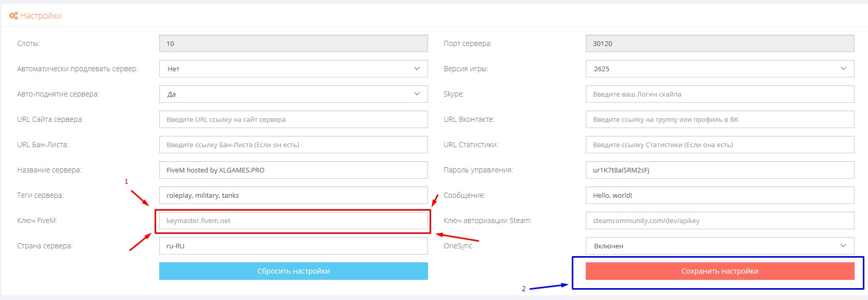The image size is (868, 300).
Task: Select the server name text field
Action: click(293, 170)
